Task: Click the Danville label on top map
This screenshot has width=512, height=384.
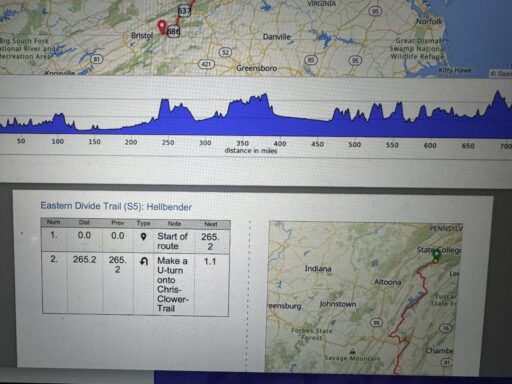Action: pos(277,37)
